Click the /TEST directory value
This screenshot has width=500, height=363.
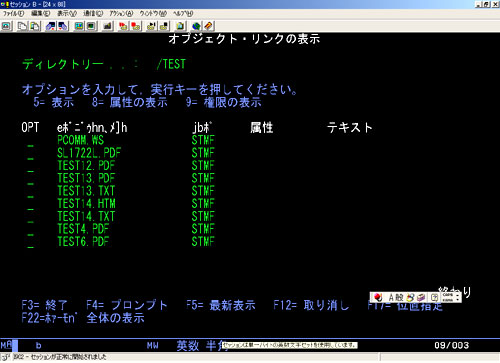pos(171,64)
